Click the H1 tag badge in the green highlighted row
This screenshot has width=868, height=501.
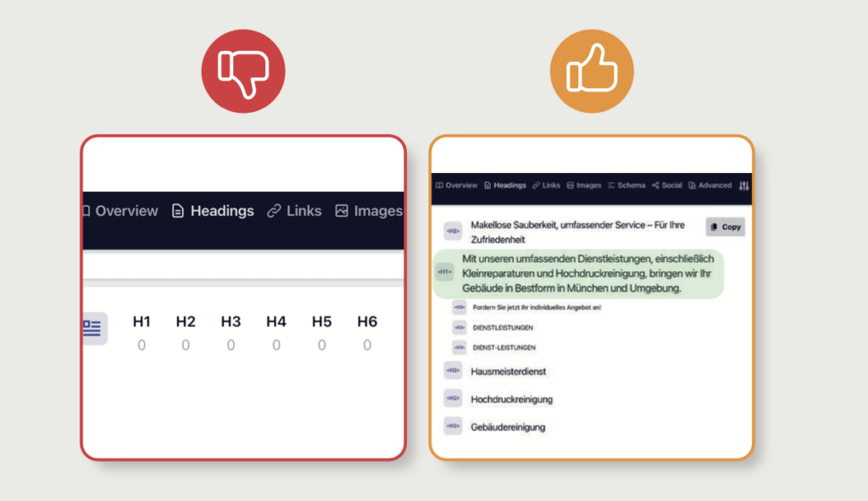pos(444,272)
